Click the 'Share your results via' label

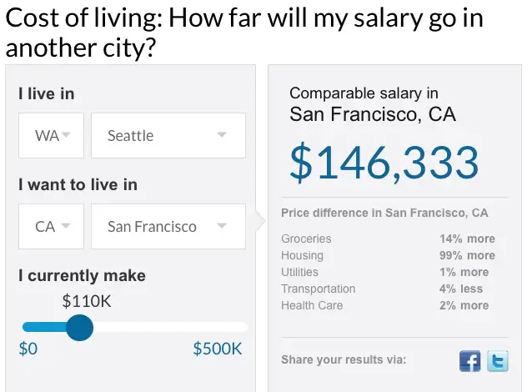(x=344, y=359)
